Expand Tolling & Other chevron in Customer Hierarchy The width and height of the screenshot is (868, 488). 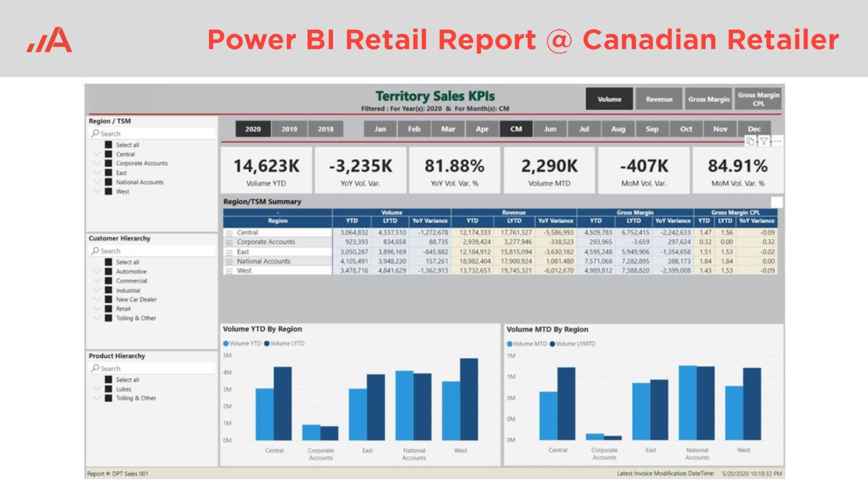pos(97,318)
